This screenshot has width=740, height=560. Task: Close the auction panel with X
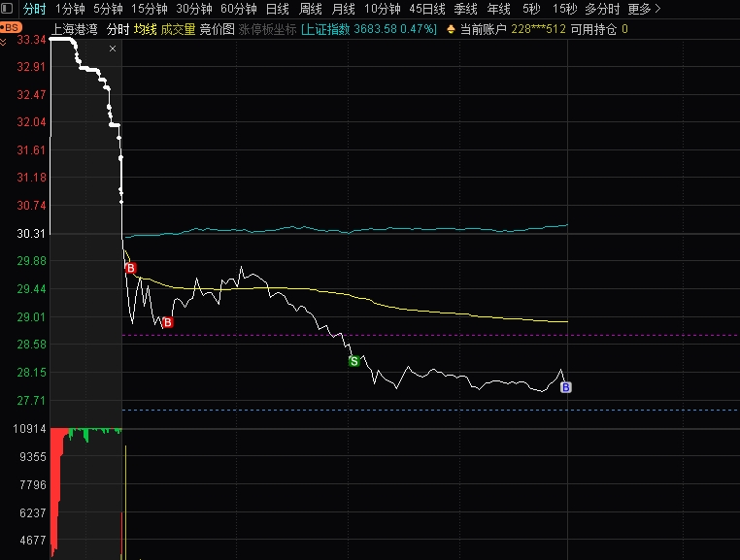coord(113,49)
